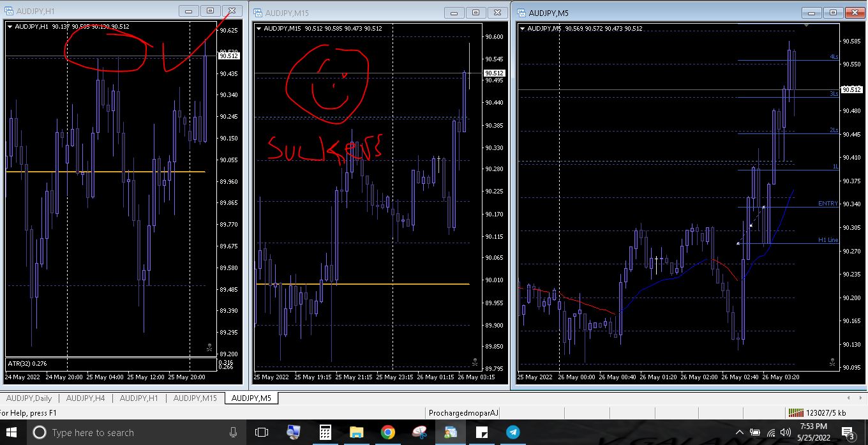Minimize the AUDJPY,H1 chart window
Viewport: 868px width, 445px height.
click(188, 11)
